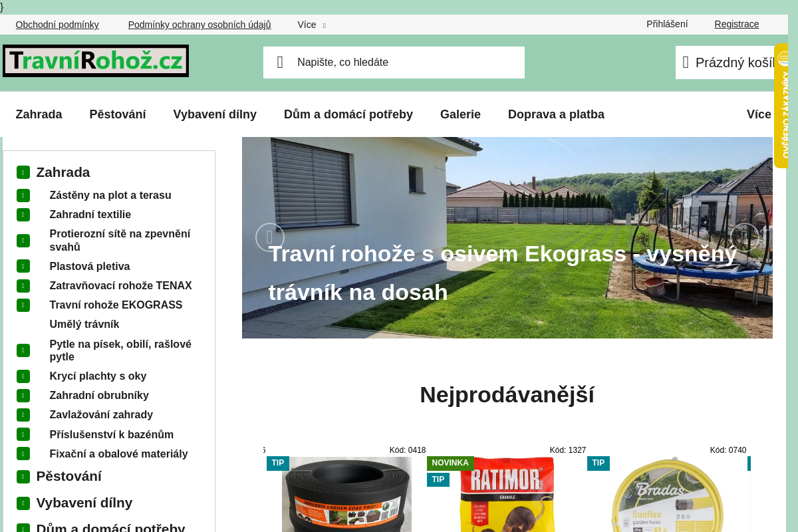Click Registrace link

click(x=737, y=24)
